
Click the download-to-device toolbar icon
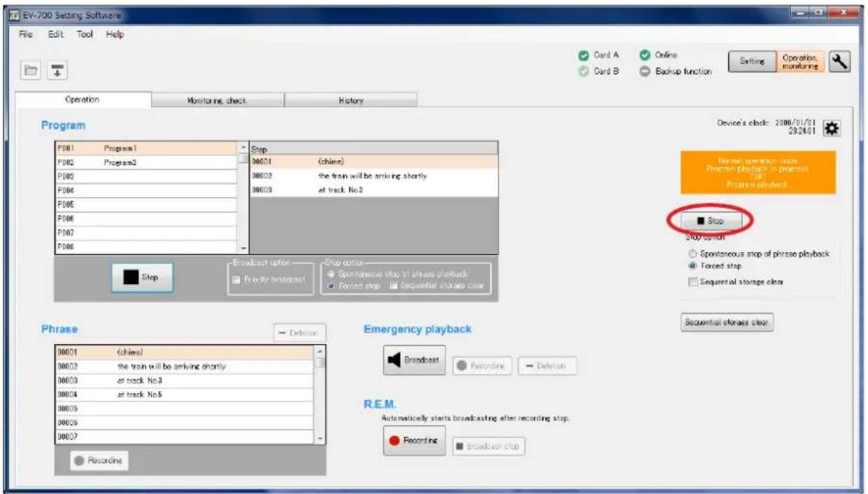point(57,70)
